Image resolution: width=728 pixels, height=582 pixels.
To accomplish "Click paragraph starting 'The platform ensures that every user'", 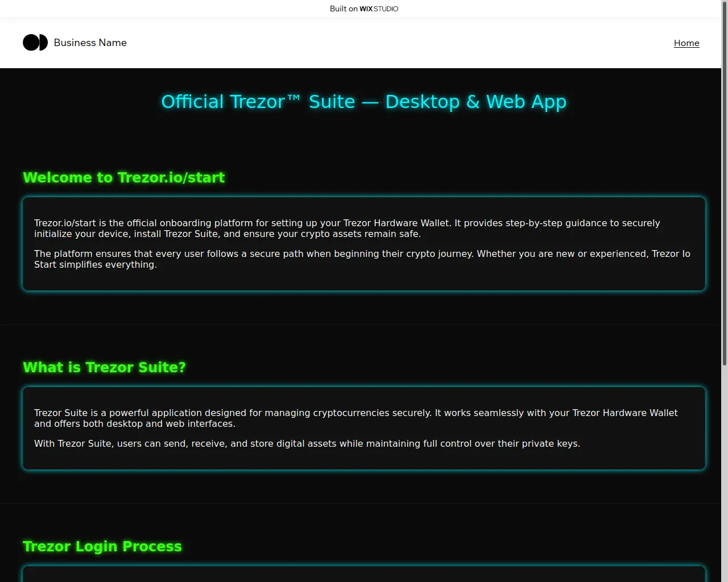I will [362, 259].
